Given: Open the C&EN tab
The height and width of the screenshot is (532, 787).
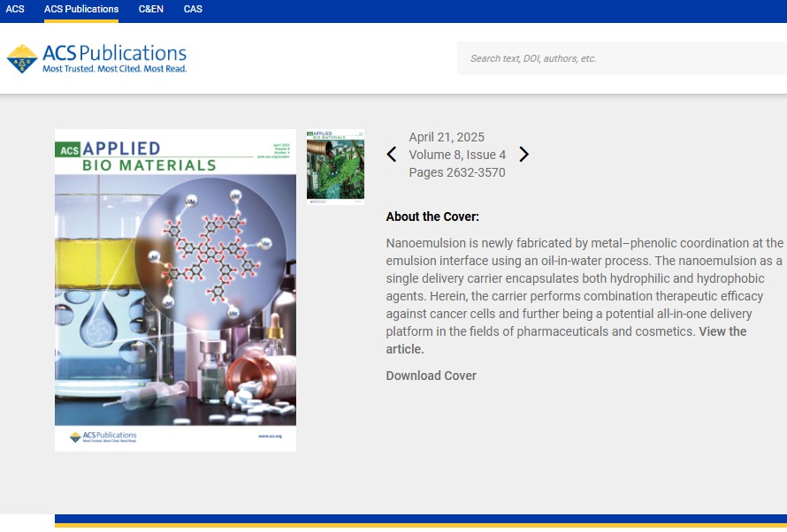Looking at the screenshot, I should tap(150, 9).
